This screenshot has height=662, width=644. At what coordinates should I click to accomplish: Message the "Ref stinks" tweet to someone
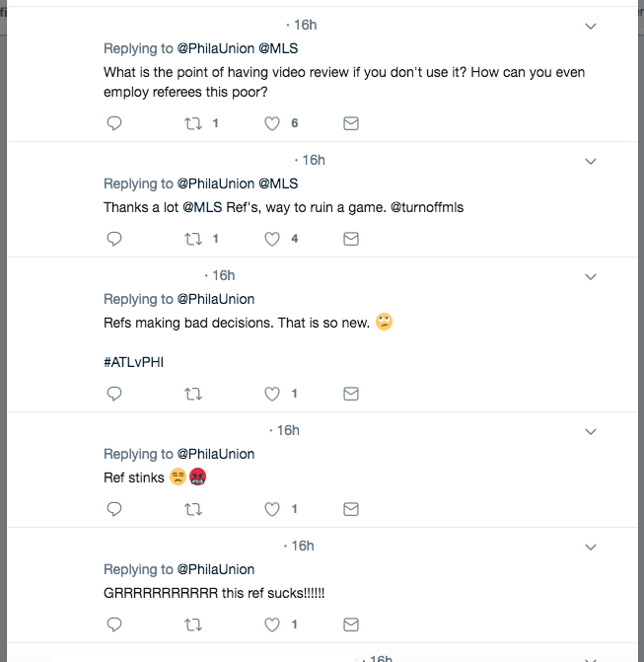[350, 509]
